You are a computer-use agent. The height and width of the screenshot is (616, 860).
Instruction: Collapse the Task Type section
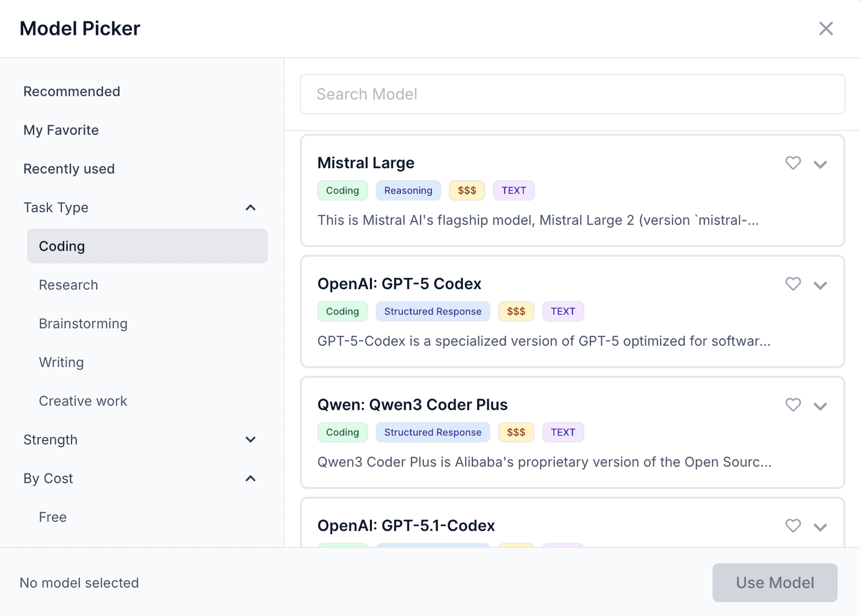click(x=250, y=207)
